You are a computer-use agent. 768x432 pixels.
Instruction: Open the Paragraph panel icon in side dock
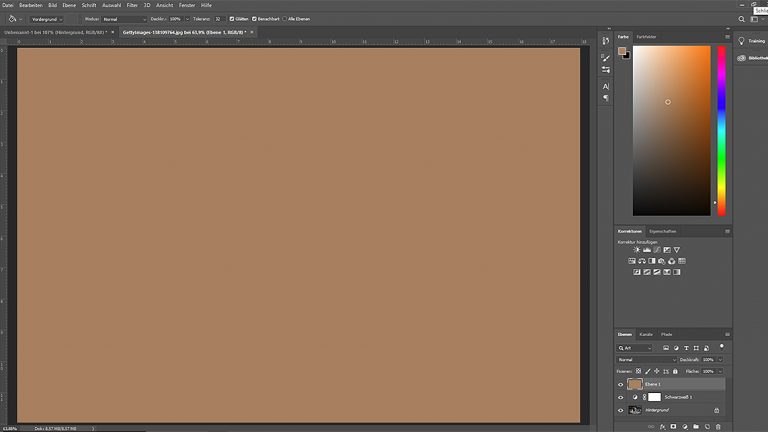point(605,98)
